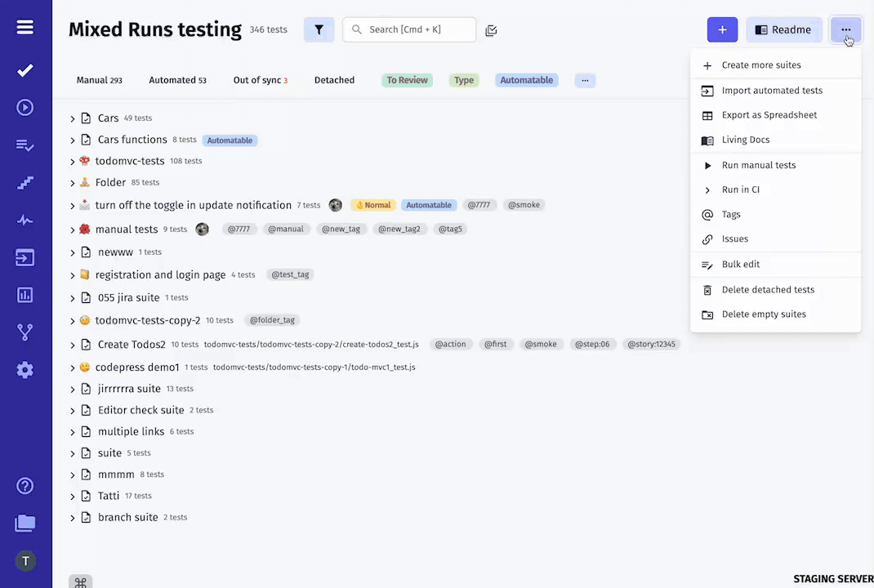The image size is (874, 588).
Task: Open the hamburger menu in sidebar
Action: (x=25, y=27)
